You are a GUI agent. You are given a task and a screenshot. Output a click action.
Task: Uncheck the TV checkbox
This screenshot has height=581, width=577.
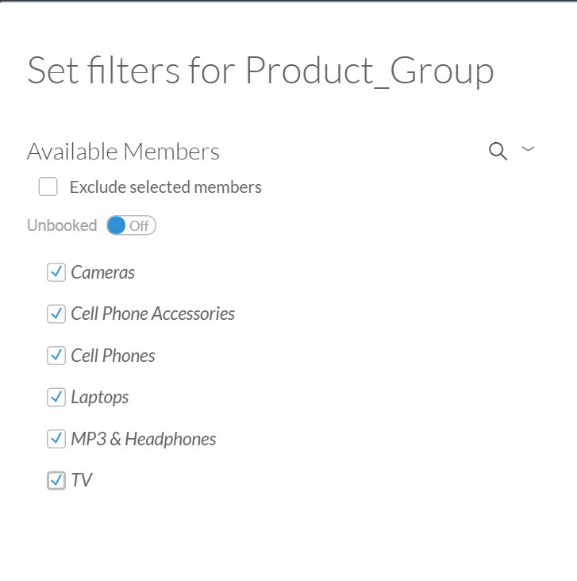click(56, 481)
